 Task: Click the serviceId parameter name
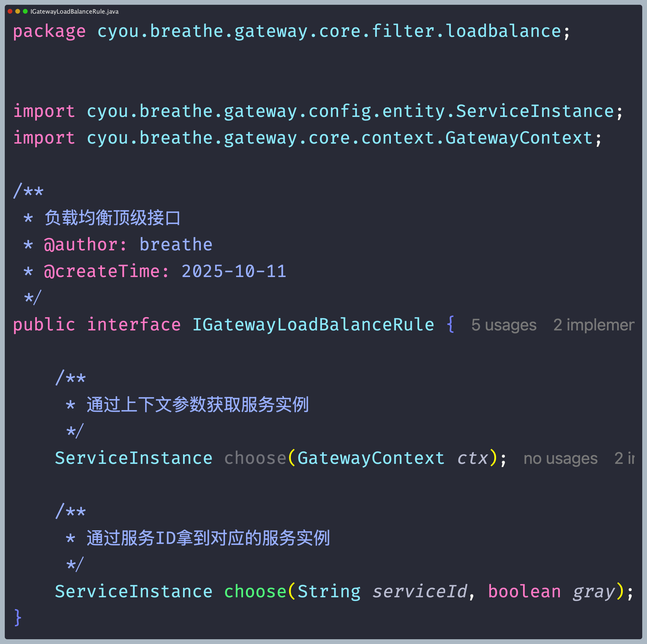419,592
